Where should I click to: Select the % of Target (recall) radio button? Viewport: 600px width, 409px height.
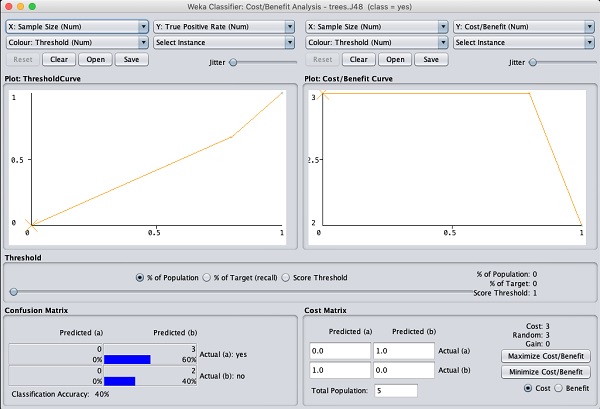click(x=207, y=278)
